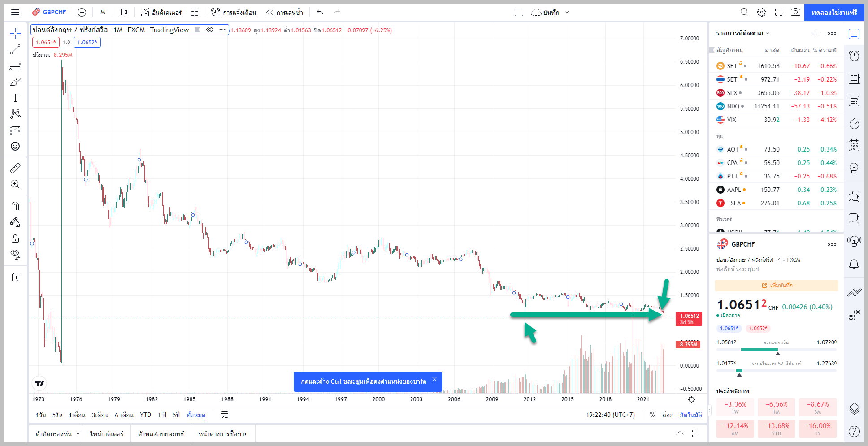Screen dimensions: 868x446
Task: Select the brush drawing tool
Action: 15,82
